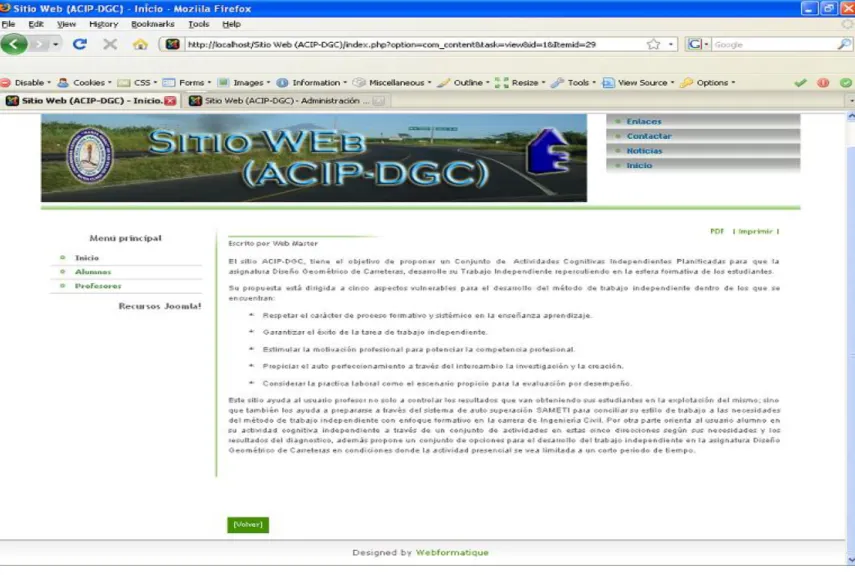855x575 pixels.
Task: Open the File menu
Action: (8, 24)
